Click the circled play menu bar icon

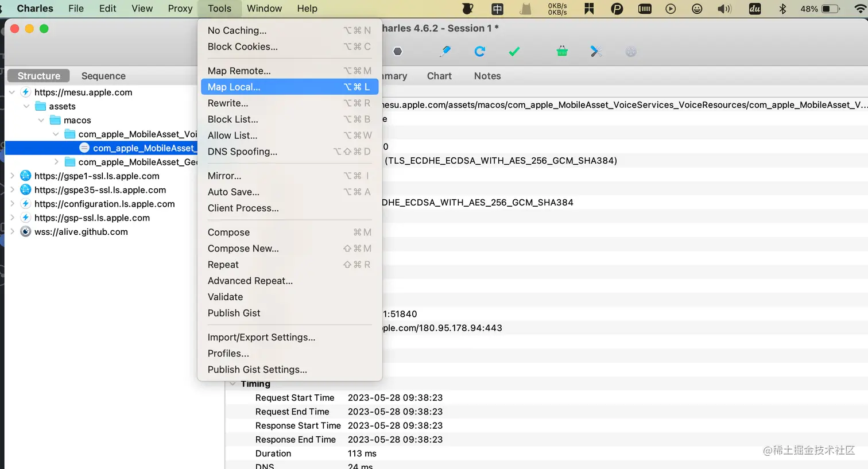point(671,9)
